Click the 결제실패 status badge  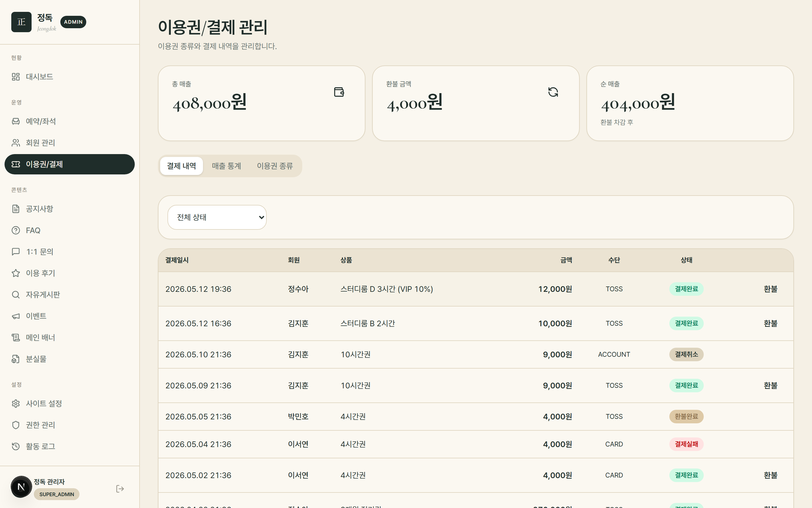pyautogui.click(x=686, y=444)
